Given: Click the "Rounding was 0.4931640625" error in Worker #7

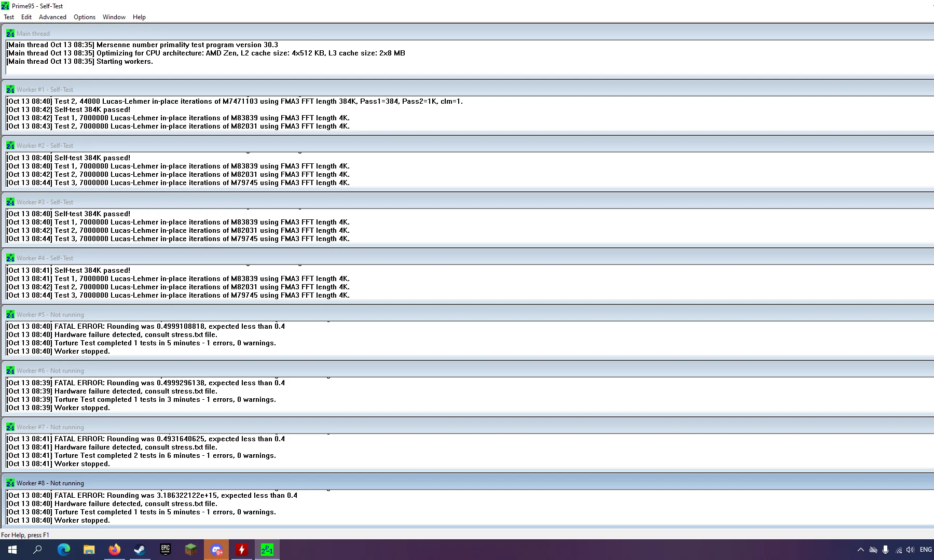Looking at the screenshot, I should point(146,439).
